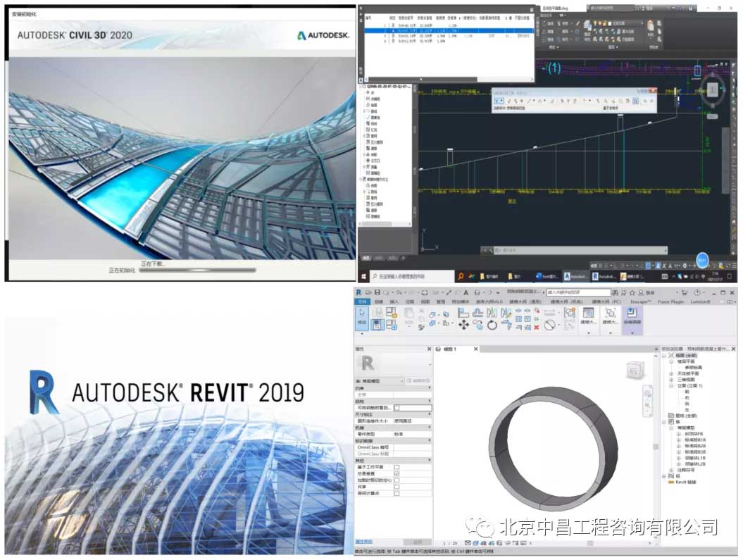Screen dimensions: 743x560
Task: Click the Load into Project icon in Revit ribbon
Action: [x=632, y=313]
